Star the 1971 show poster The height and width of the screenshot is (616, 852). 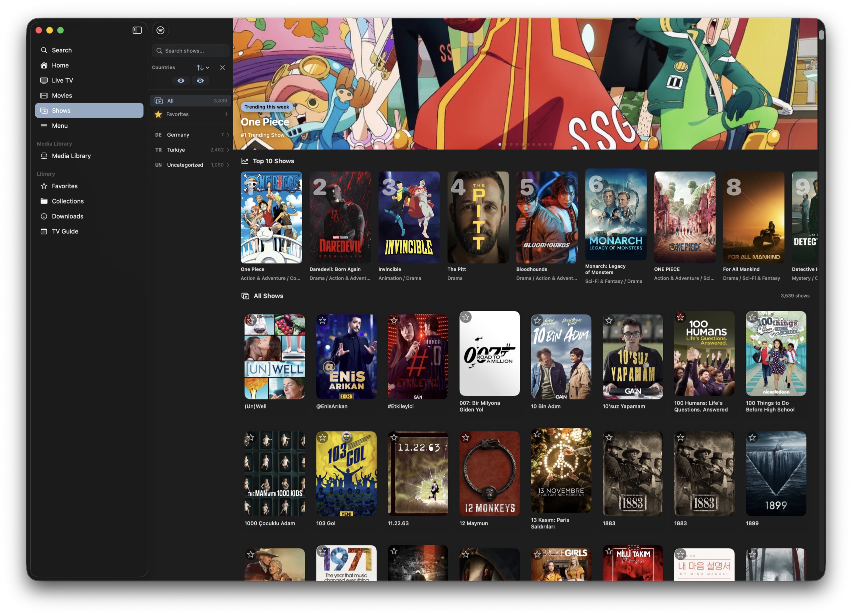[322, 551]
